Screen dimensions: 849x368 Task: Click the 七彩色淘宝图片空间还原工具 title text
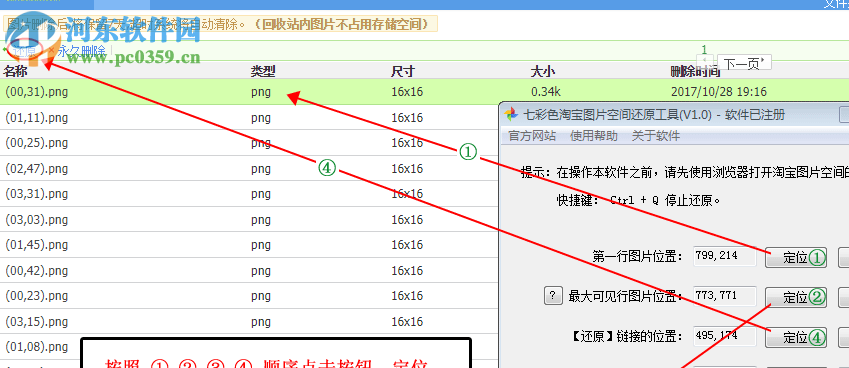click(x=655, y=115)
